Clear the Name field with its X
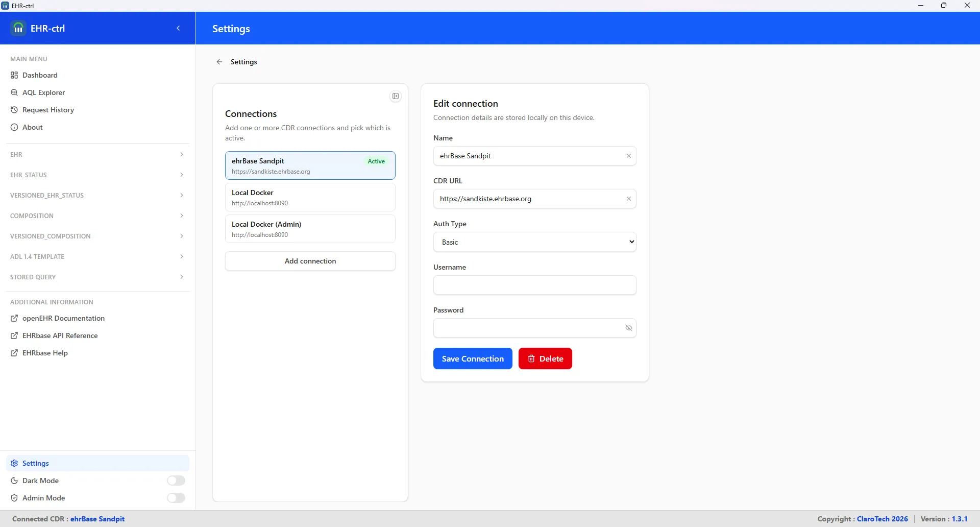This screenshot has height=527, width=980. point(629,156)
